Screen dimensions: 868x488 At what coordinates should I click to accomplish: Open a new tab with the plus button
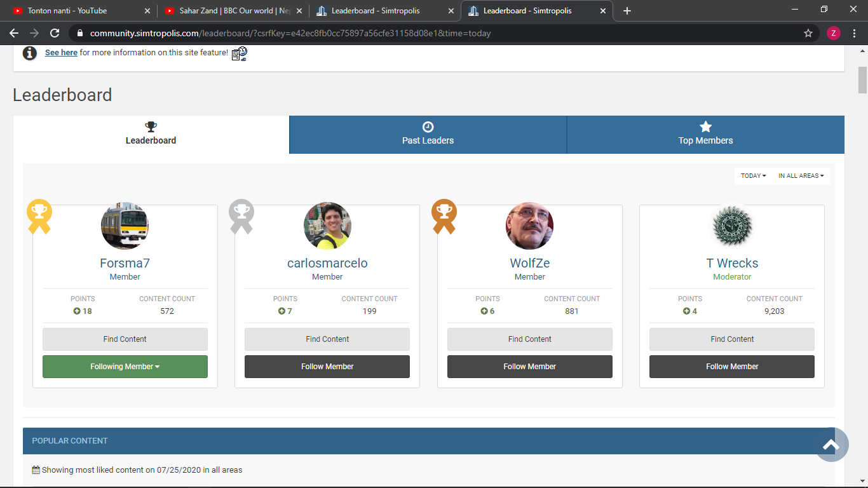[x=627, y=11]
